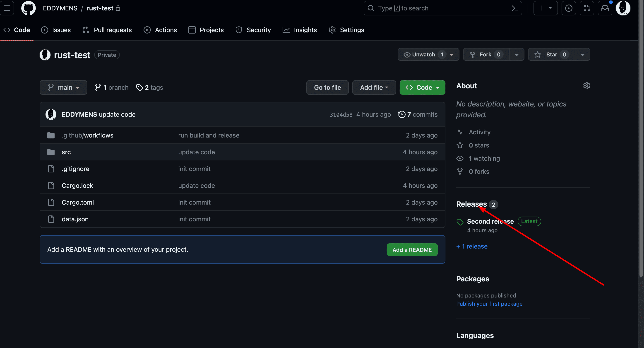
Task: Open the issues shortcut icon in header
Action: [x=569, y=8]
